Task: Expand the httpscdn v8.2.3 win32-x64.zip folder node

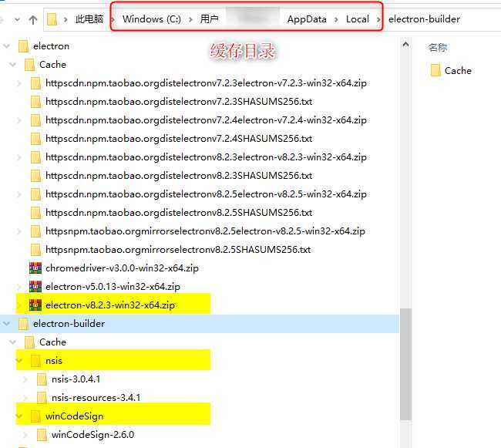Action: point(19,157)
